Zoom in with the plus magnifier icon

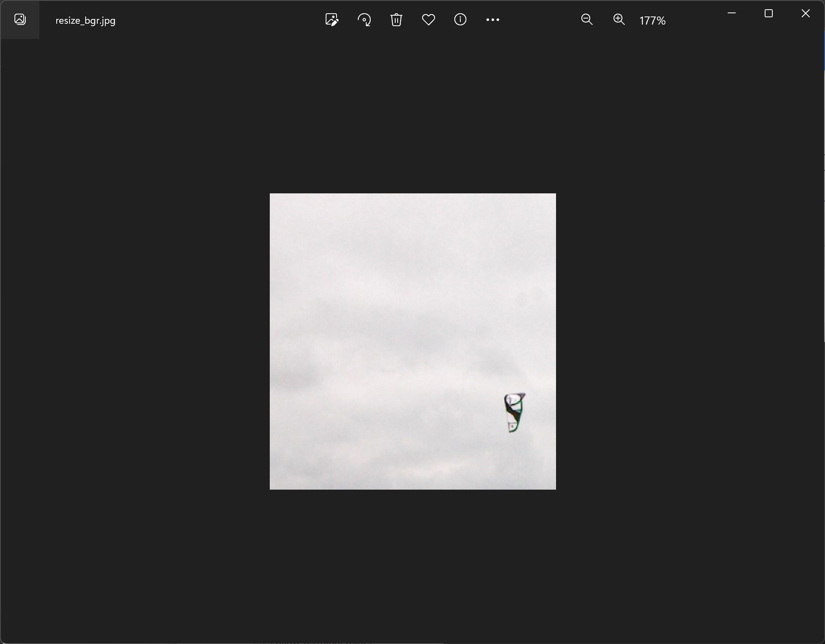tap(619, 20)
